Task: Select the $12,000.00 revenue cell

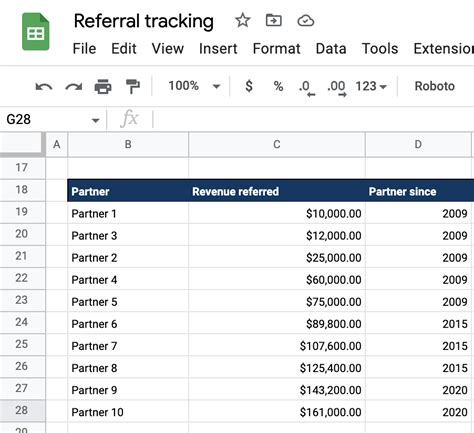Action: [x=277, y=235]
